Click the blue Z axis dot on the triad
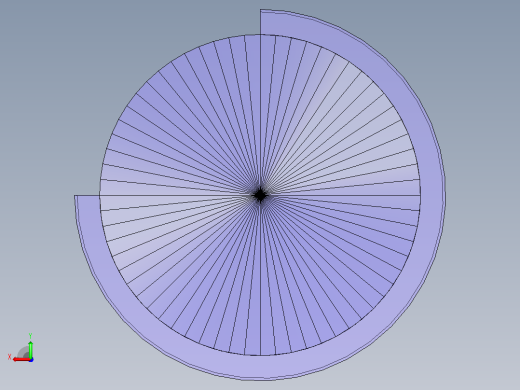 (31, 360)
